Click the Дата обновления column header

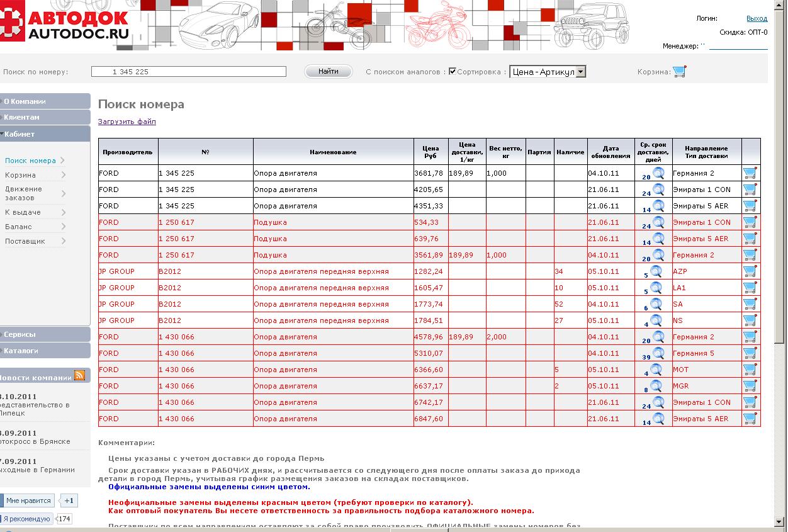click(x=611, y=152)
